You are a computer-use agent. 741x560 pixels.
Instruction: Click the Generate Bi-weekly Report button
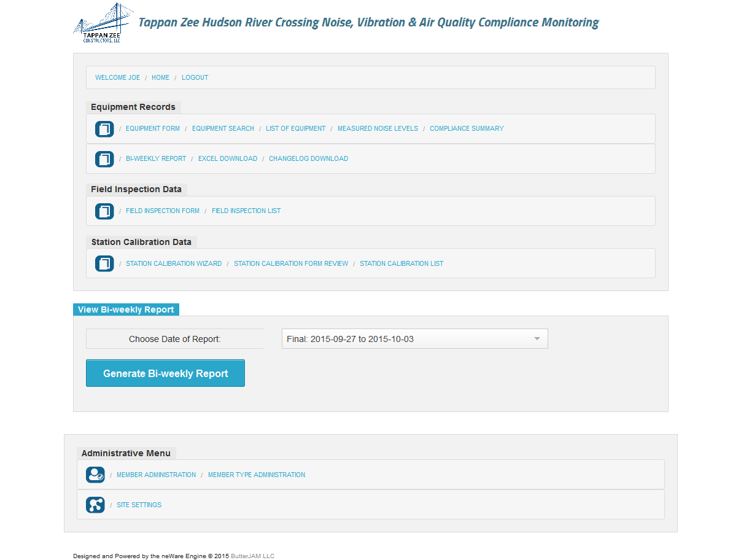[165, 373]
